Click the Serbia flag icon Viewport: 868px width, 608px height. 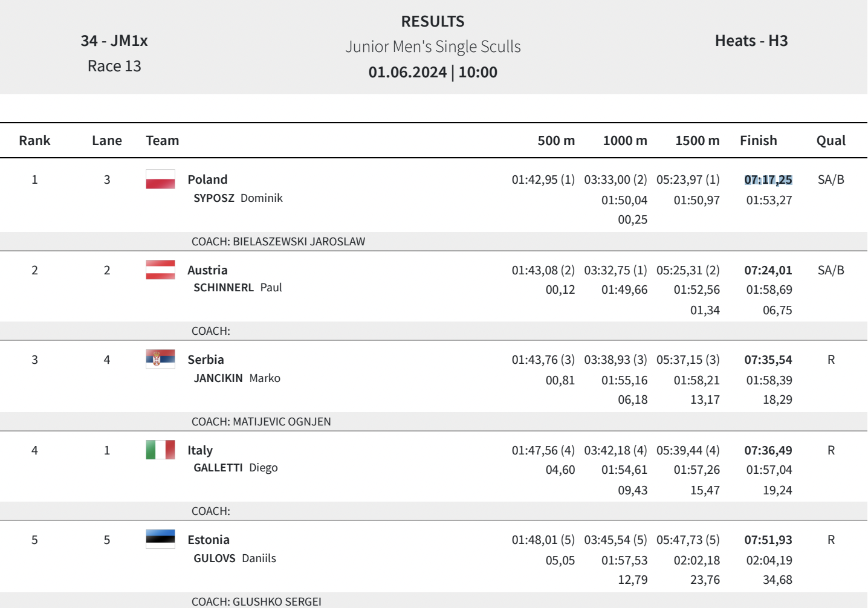tap(160, 359)
